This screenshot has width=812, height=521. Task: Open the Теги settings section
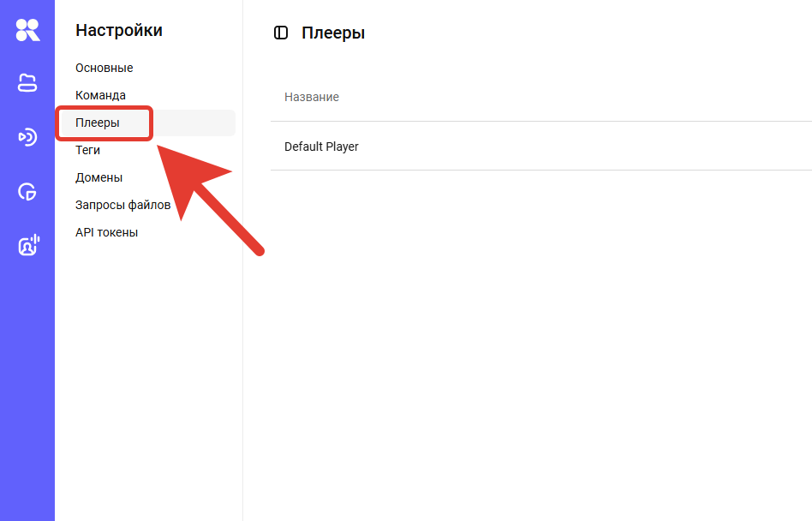click(x=87, y=150)
